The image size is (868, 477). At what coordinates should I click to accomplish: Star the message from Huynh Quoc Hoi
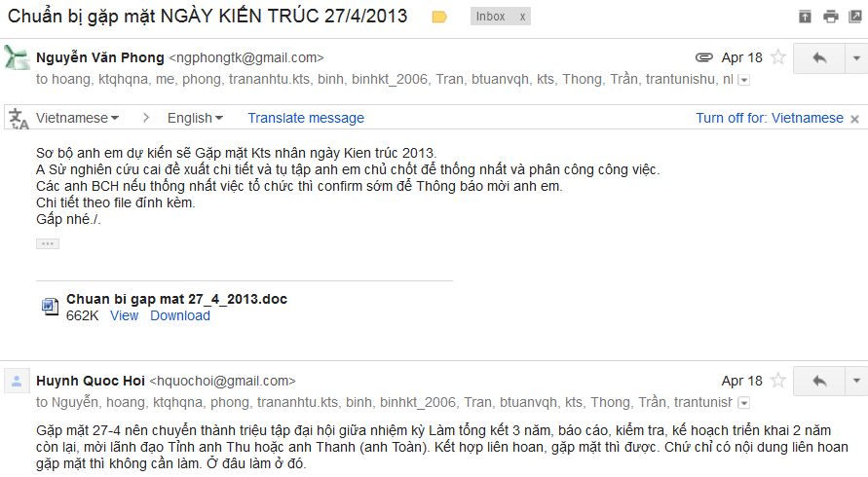(778, 381)
